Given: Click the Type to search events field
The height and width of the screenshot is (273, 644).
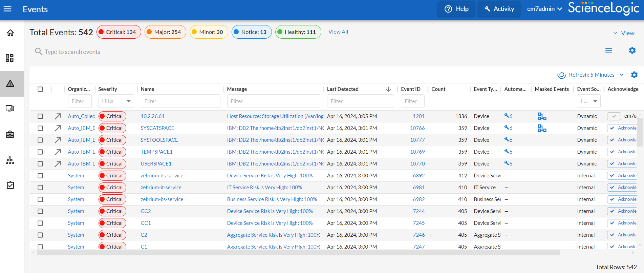Looking at the screenshot, I should pyautogui.click(x=72, y=52).
